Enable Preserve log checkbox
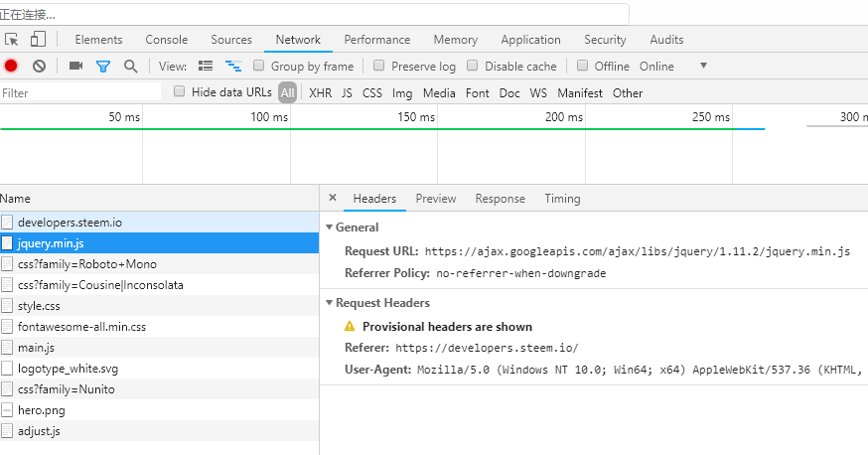This screenshot has width=868, height=455. click(378, 66)
